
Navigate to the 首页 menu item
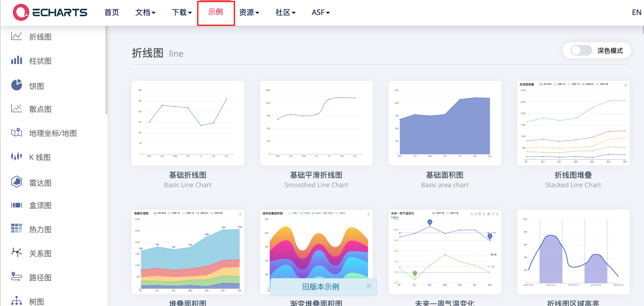[x=112, y=13]
